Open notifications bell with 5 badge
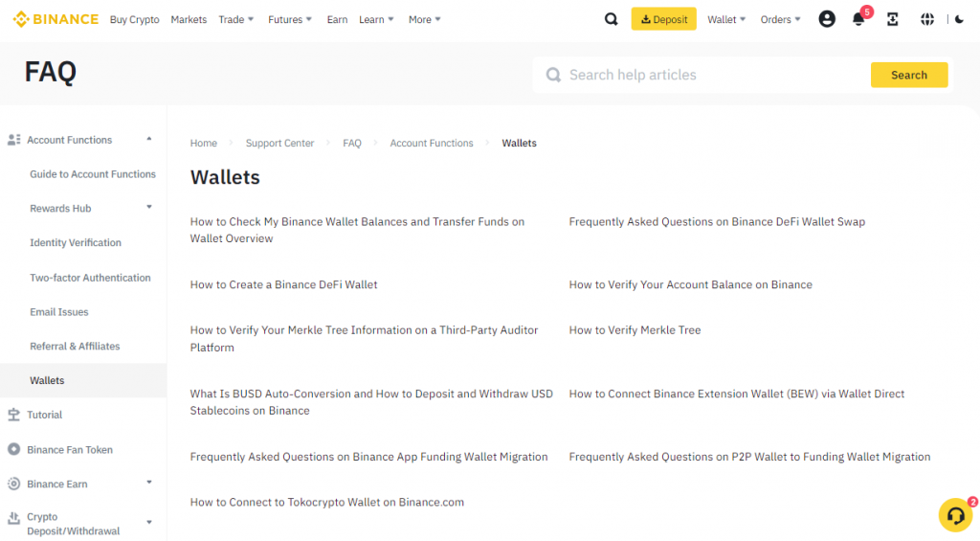This screenshot has width=980, height=541. (x=858, y=19)
